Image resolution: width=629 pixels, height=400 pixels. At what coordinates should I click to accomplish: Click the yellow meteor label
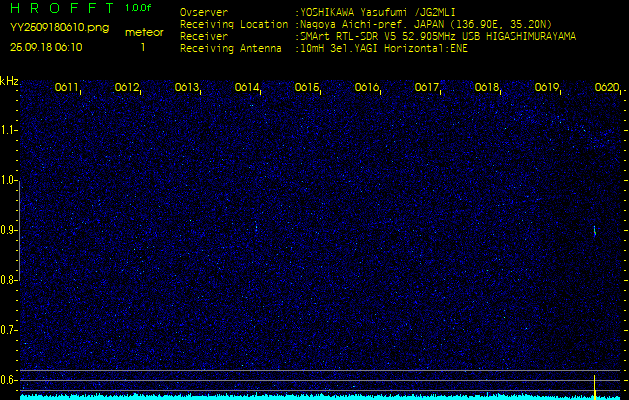[x=143, y=32]
